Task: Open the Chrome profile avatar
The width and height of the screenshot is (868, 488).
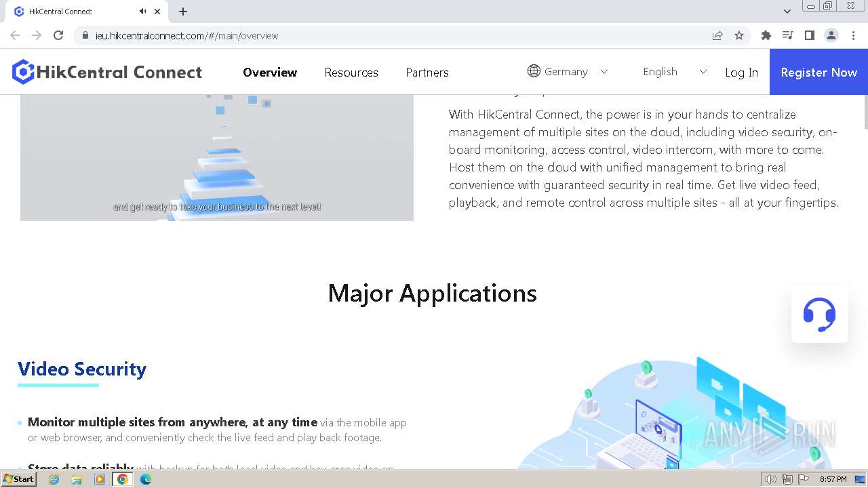Action: [831, 35]
